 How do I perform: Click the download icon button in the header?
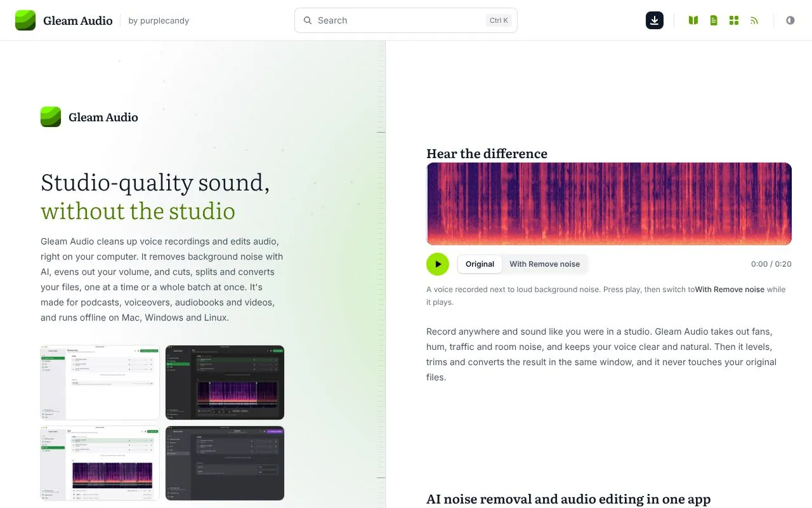point(655,20)
